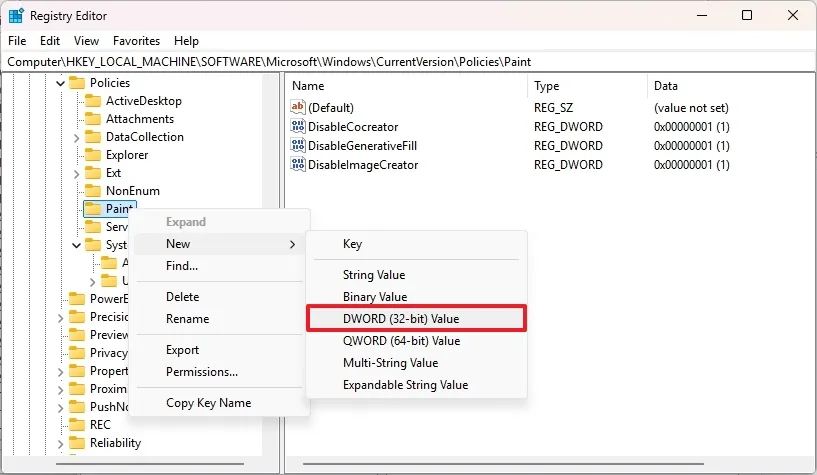Select the Explorer key in tree
The width and height of the screenshot is (817, 475).
point(127,155)
